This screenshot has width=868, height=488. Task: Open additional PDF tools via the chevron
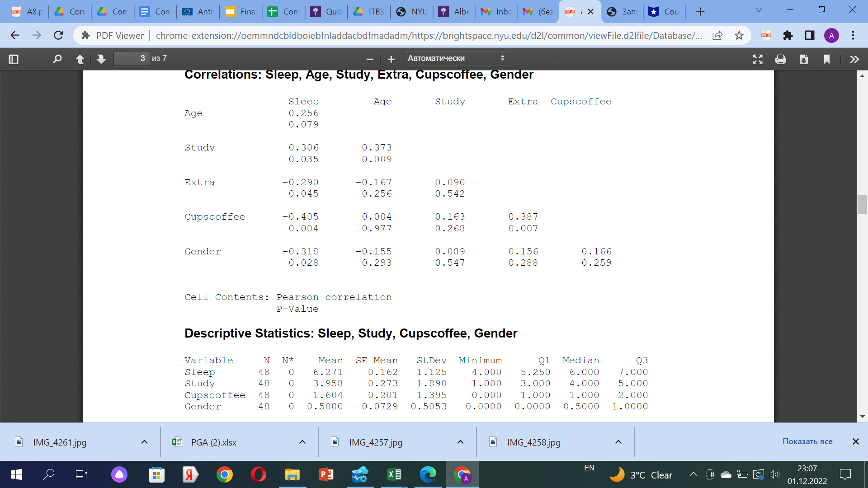pyautogui.click(x=854, y=59)
